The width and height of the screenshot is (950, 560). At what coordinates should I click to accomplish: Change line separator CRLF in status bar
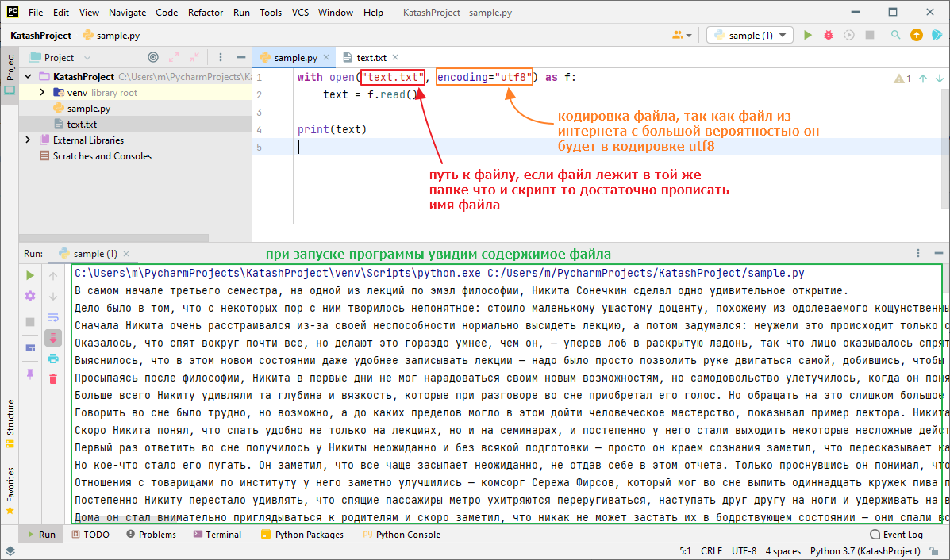click(x=711, y=551)
